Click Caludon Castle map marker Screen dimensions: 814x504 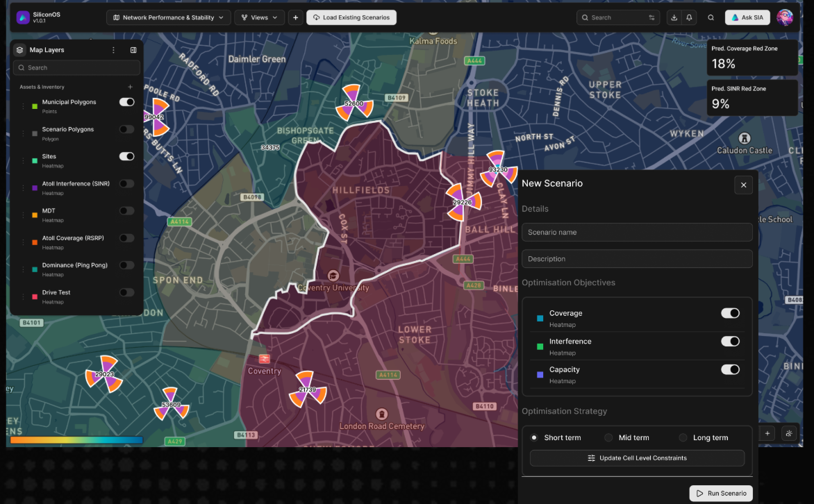[745, 139]
